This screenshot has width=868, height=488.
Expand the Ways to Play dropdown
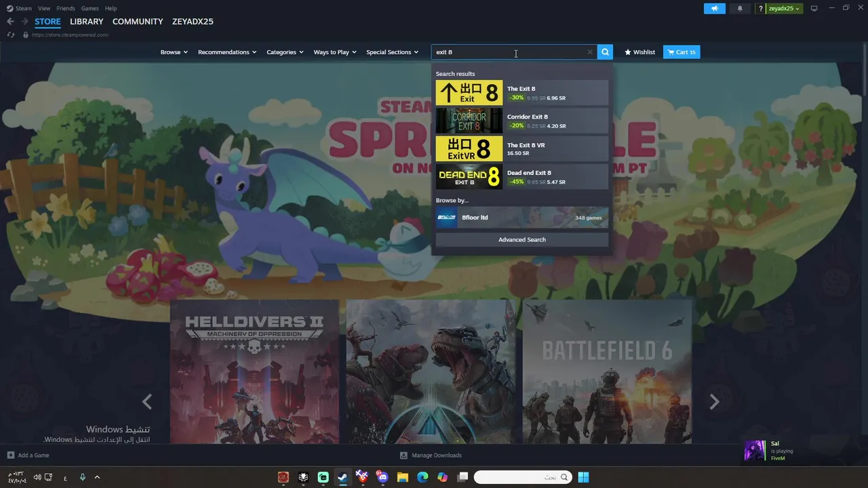pyautogui.click(x=335, y=52)
